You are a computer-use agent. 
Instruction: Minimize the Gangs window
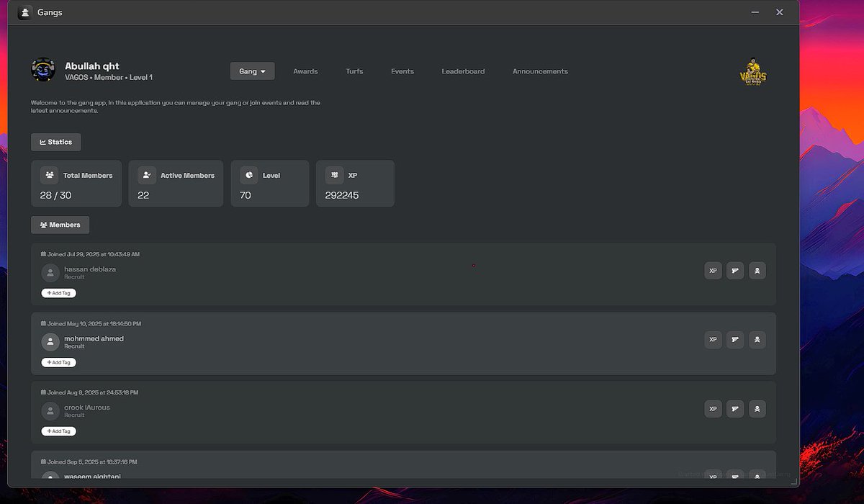point(755,12)
